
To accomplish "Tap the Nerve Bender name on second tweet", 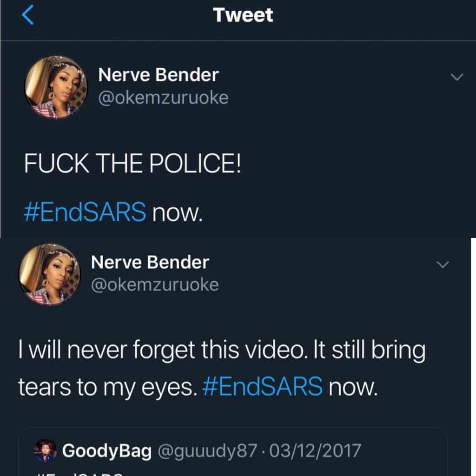I will [150, 262].
